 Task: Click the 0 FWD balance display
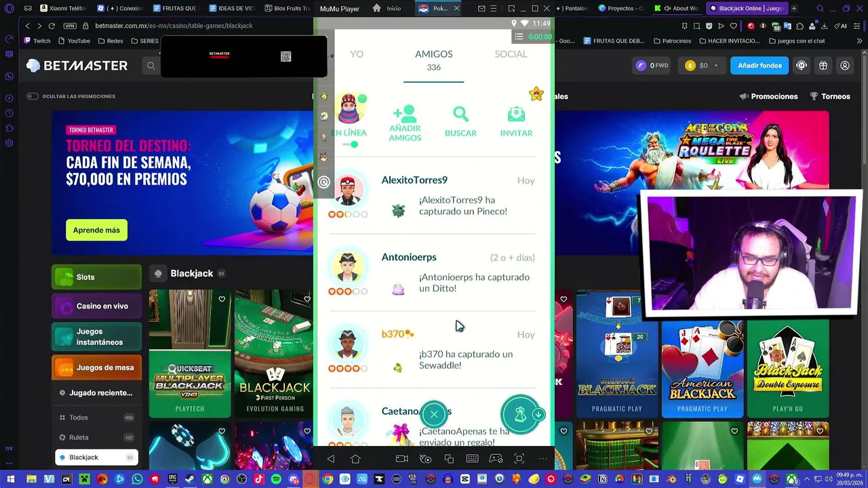tap(650, 66)
